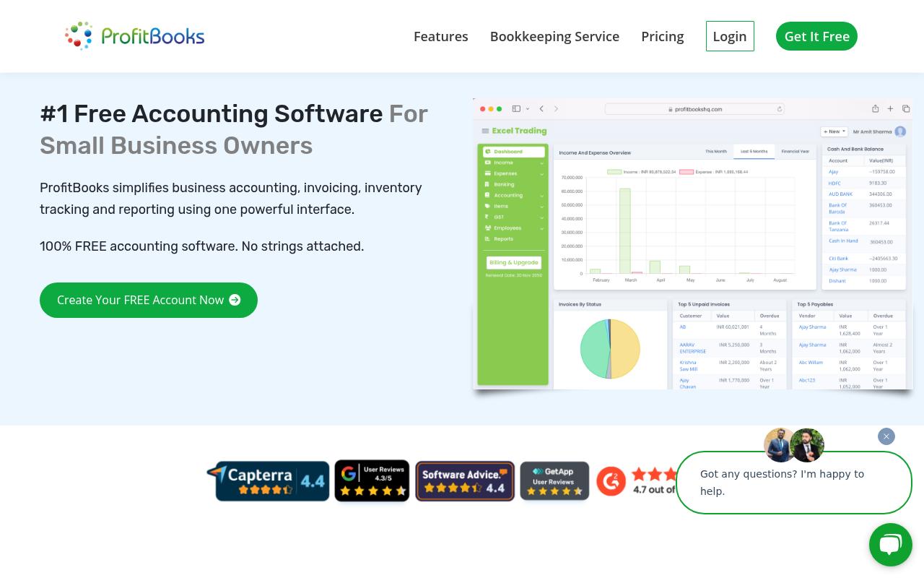
Task: Open the Software Advice rating badge
Action: 465,481
